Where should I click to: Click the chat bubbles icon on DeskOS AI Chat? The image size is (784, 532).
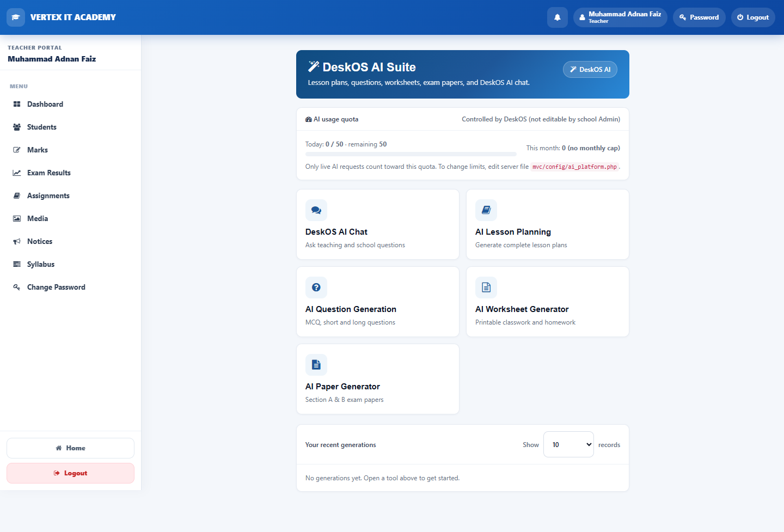(x=316, y=210)
